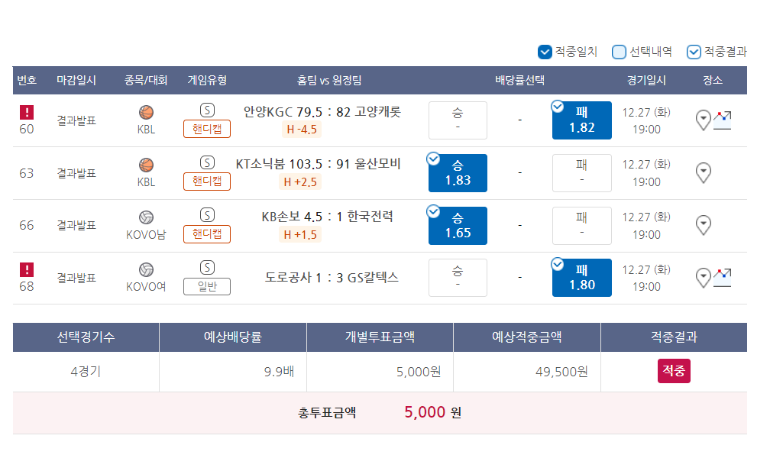Viewport: 760px width, 473px height.
Task: Open trend chart icon for game 60
Action: coord(722,120)
